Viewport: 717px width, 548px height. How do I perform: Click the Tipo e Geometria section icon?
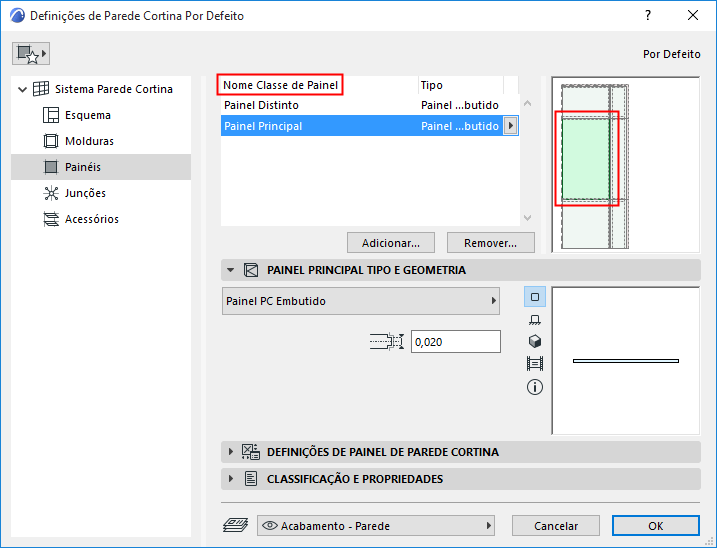coord(251,270)
